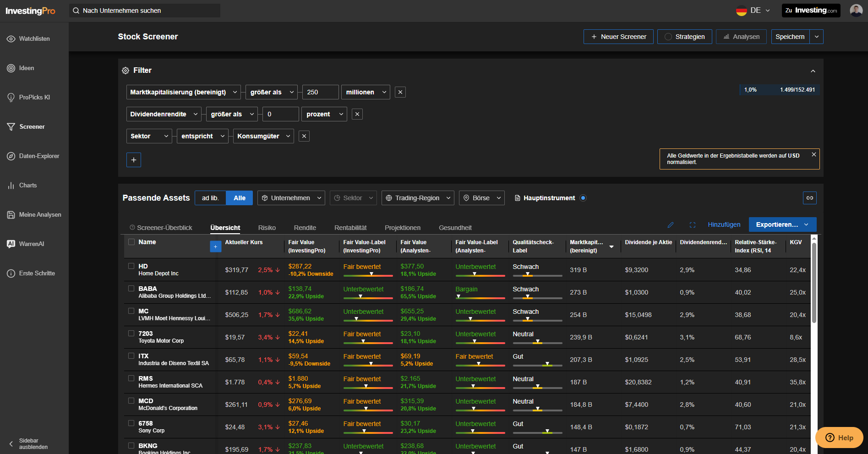Click ITX Qualitätscheck Gut gauge bar
The width and height of the screenshot is (868, 454).
coord(537,365)
